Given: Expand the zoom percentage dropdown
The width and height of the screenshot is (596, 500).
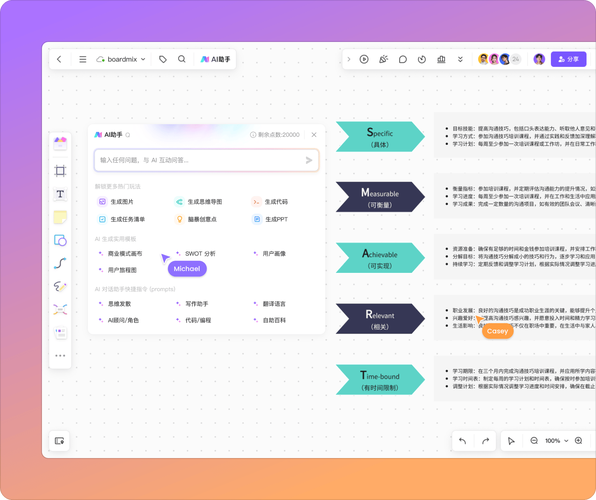Looking at the screenshot, I should [556, 441].
